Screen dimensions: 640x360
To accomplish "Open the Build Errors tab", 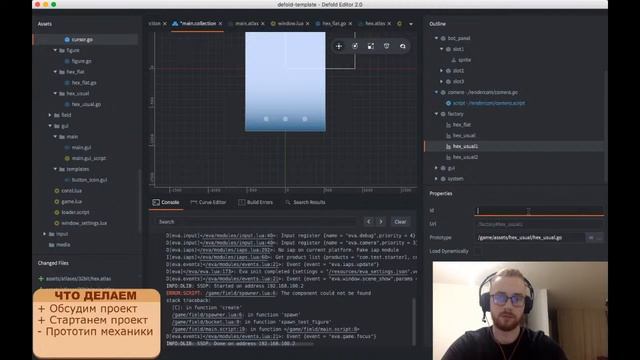I will click(256, 202).
